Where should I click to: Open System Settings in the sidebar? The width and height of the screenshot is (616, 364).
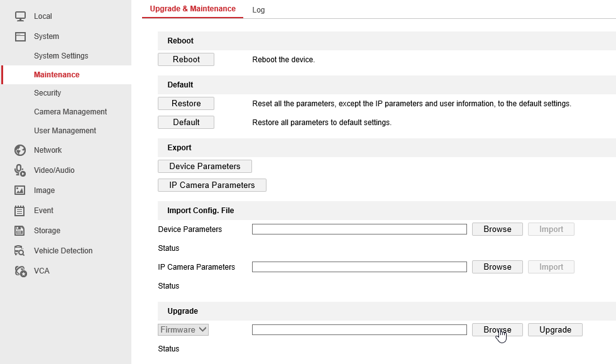(61, 56)
